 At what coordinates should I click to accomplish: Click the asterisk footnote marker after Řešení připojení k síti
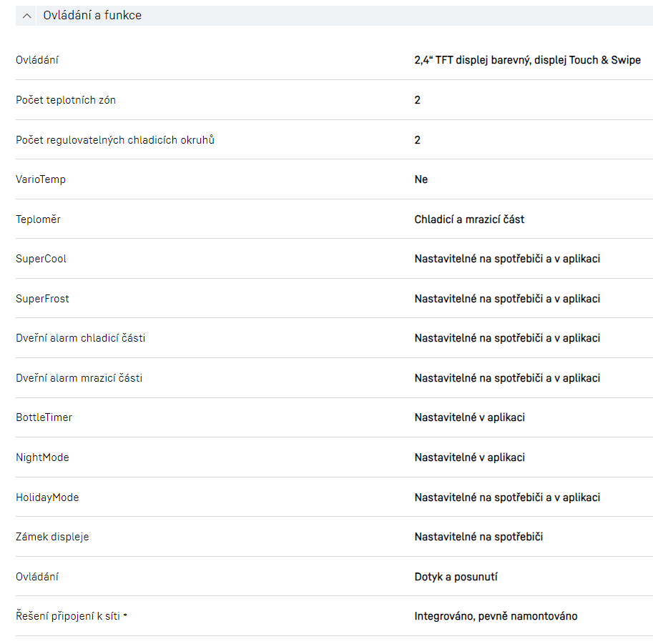tap(125, 615)
